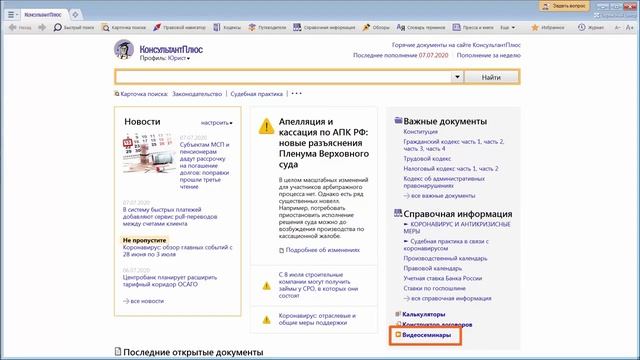Click the Back arrow (Назад)
This screenshot has height=360, width=640.
(20, 27)
